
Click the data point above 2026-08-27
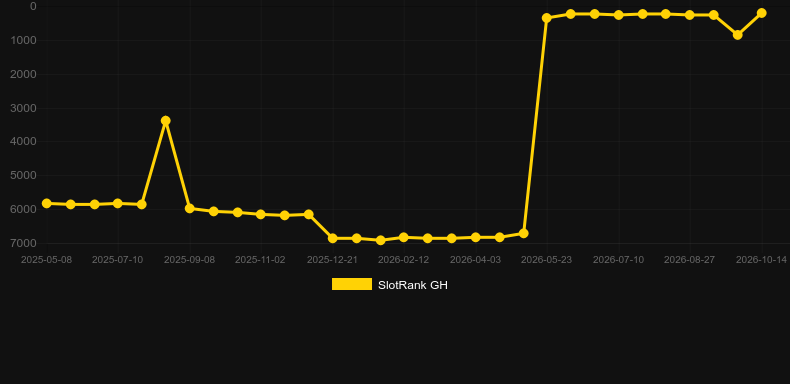tap(690, 15)
